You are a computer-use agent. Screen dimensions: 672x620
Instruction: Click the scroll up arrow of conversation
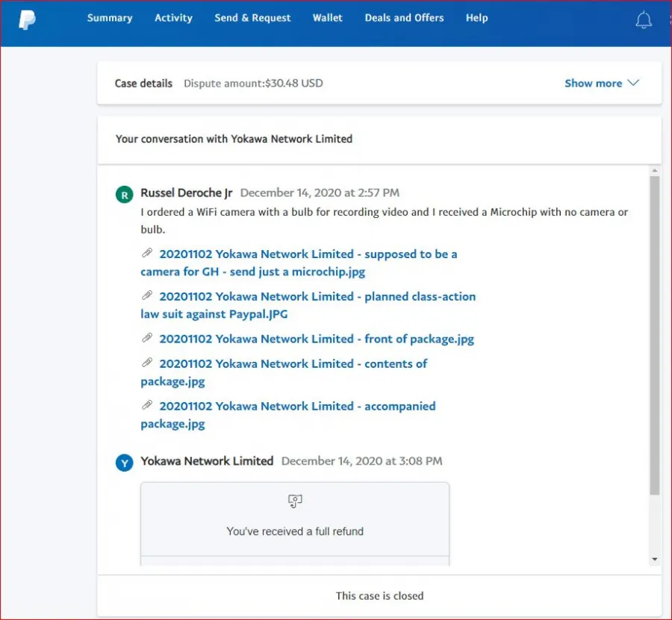(x=654, y=170)
